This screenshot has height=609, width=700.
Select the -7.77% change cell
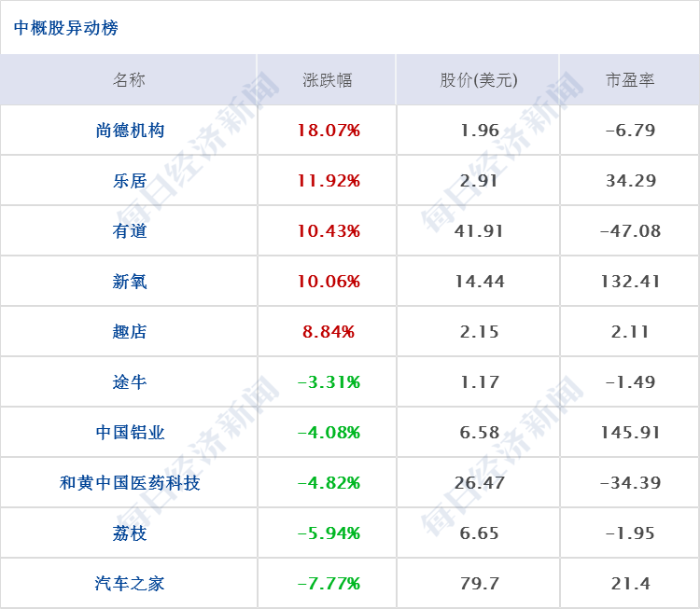[329, 584]
